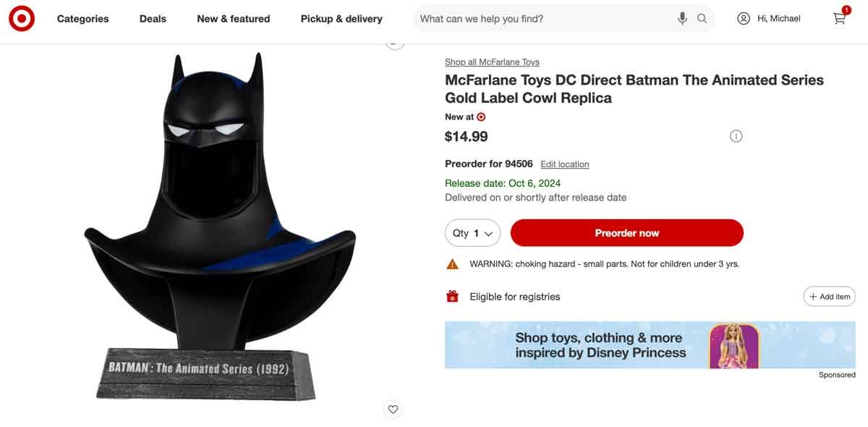Open the shopping cart
The width and height of the screenshot is (868, 427).
tap(840, 18)
